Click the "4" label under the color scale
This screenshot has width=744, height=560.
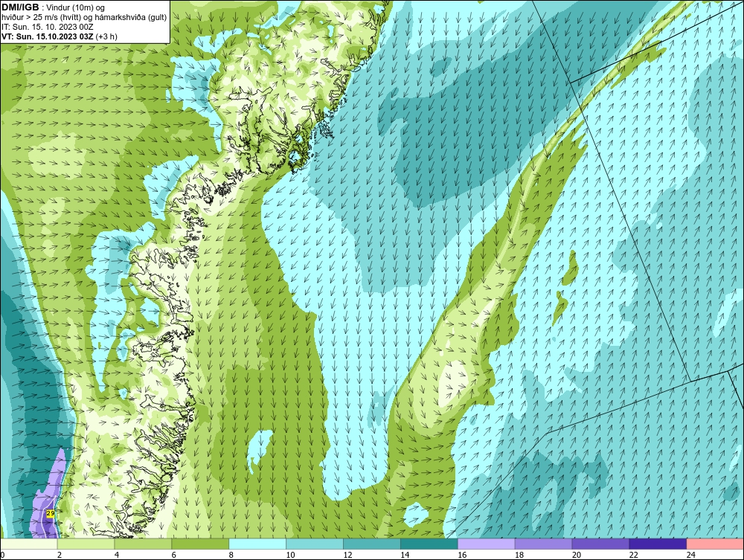pyautogui.click(x=117, y=555)
